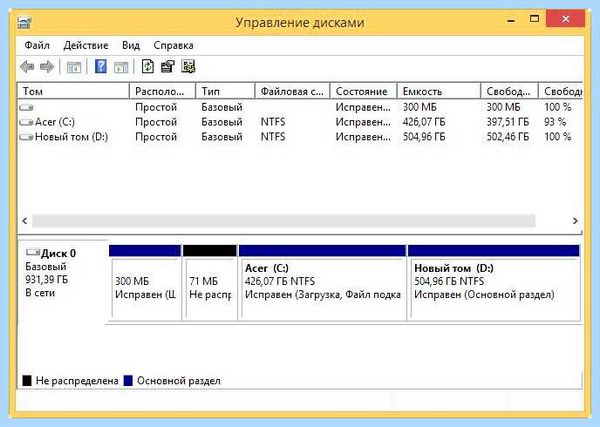Sort by the Располо... column header
The width and height of the screenshot is (600, 427).
point(163,91)
